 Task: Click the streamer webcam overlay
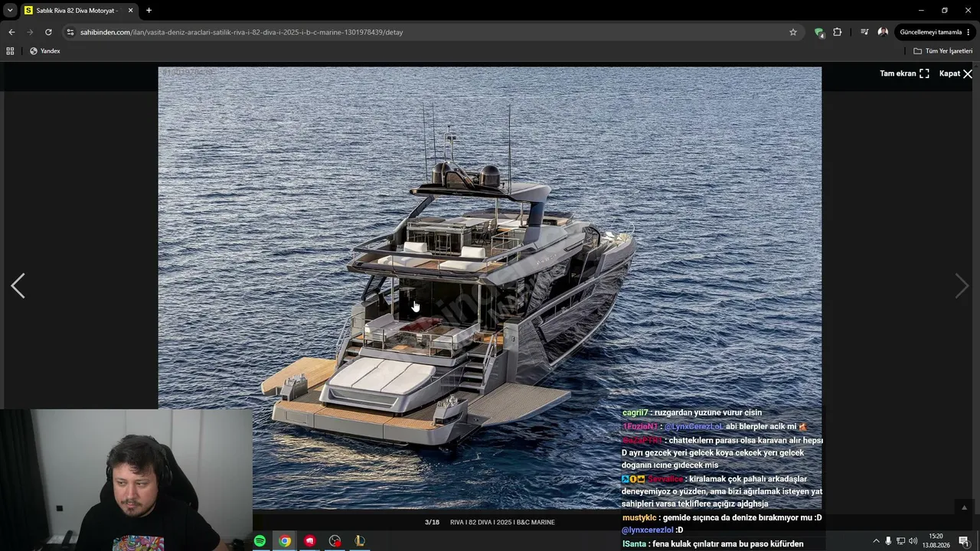[126, 480]
